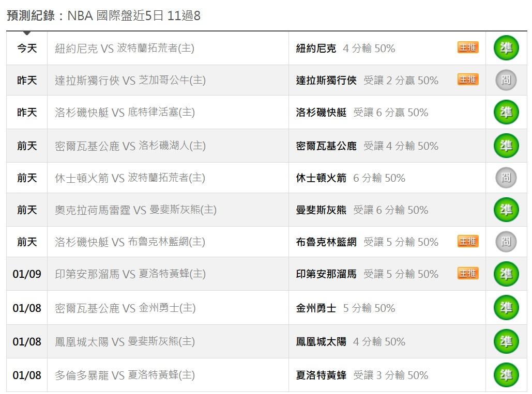Click the 01/09 date cell
532x394 pixels.
pyautogui.click(x=27, y=274)
